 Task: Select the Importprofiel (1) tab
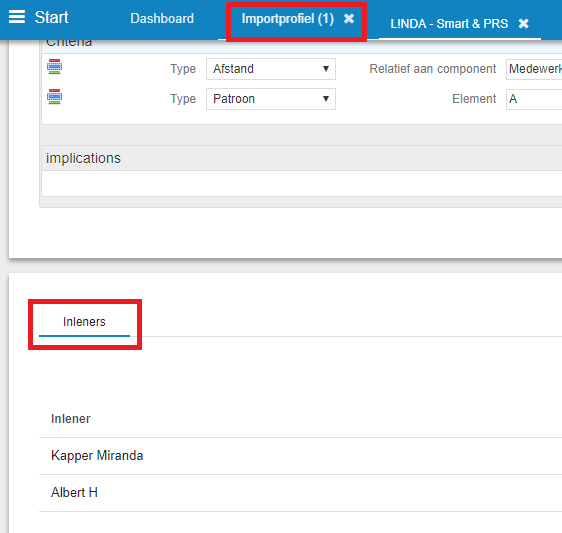pos(288,19)
